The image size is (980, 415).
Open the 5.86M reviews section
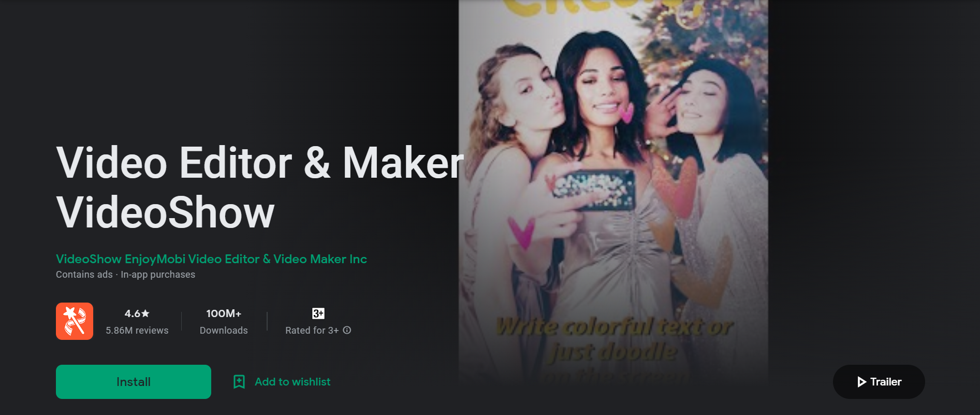tap(137, 331)
